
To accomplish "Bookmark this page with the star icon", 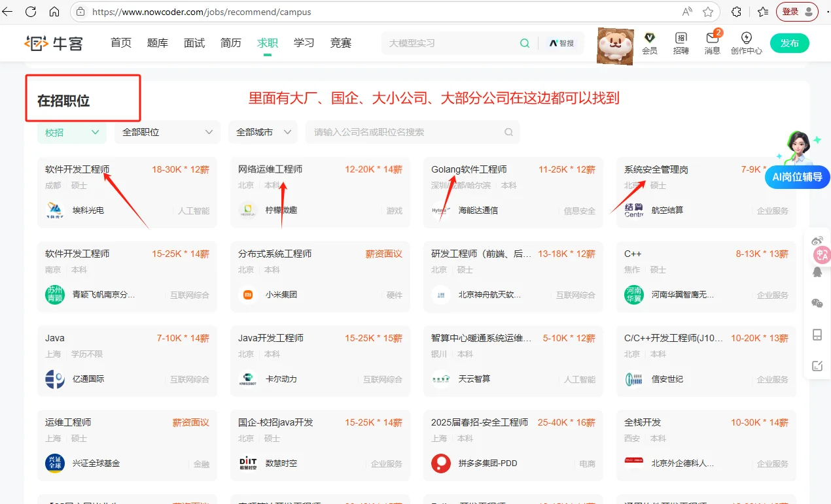I will tap(708, 12).
